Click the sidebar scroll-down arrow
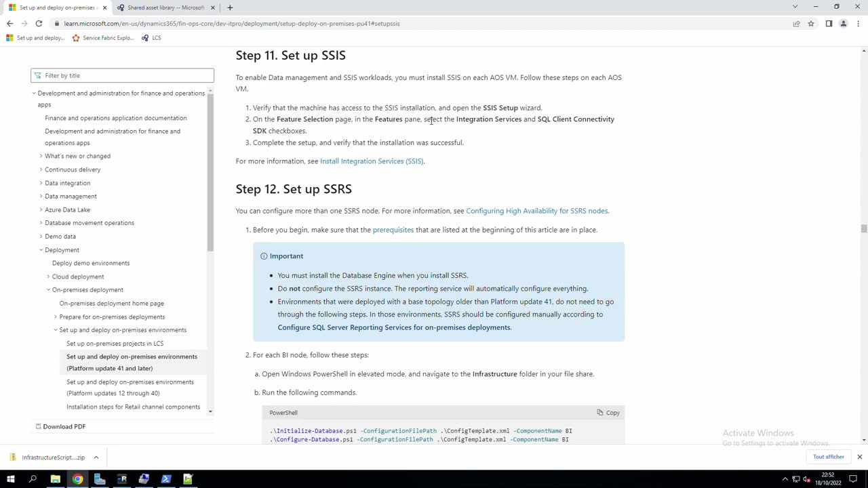868x488 pixels. [x=210, y=411]
